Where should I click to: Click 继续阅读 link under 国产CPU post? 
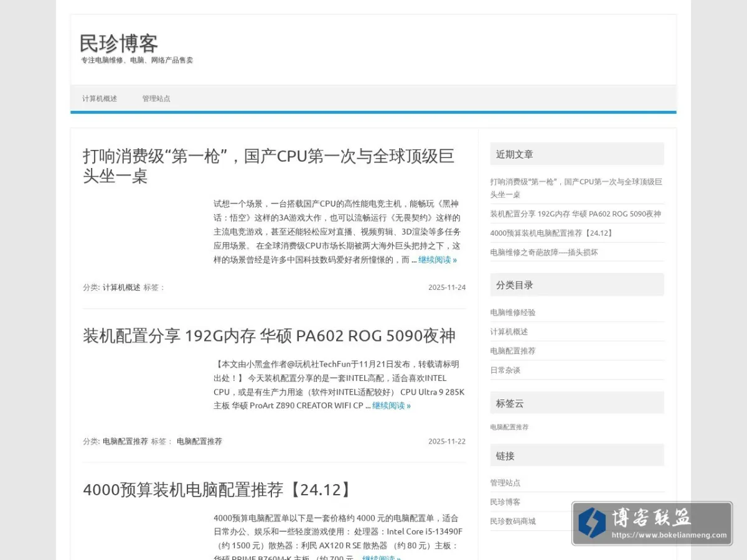click(438, 260)
